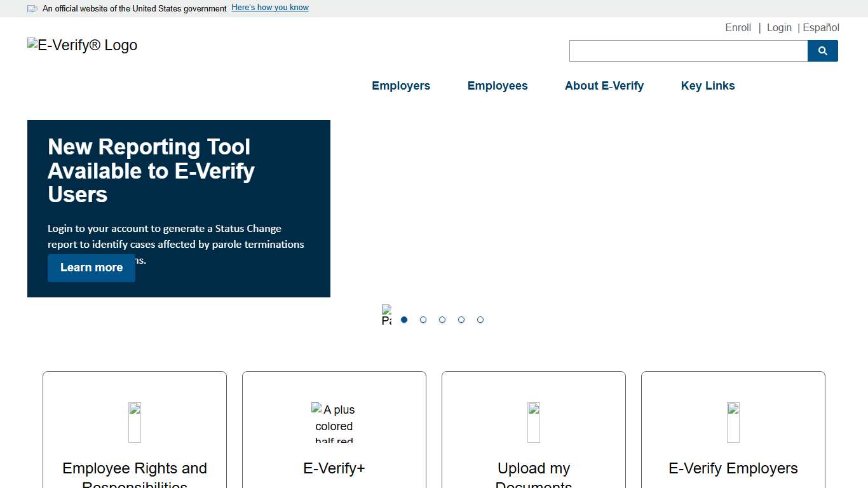Select the third carousel slide dot
The image size is (868, 488).
tap(442, 320)
